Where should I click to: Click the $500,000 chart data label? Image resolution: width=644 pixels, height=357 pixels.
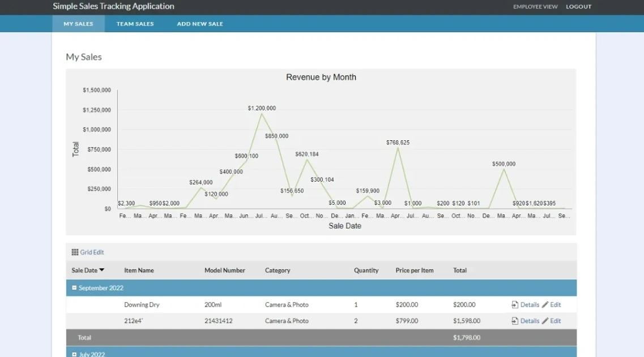pyautogui.click(x=504, y=164)
